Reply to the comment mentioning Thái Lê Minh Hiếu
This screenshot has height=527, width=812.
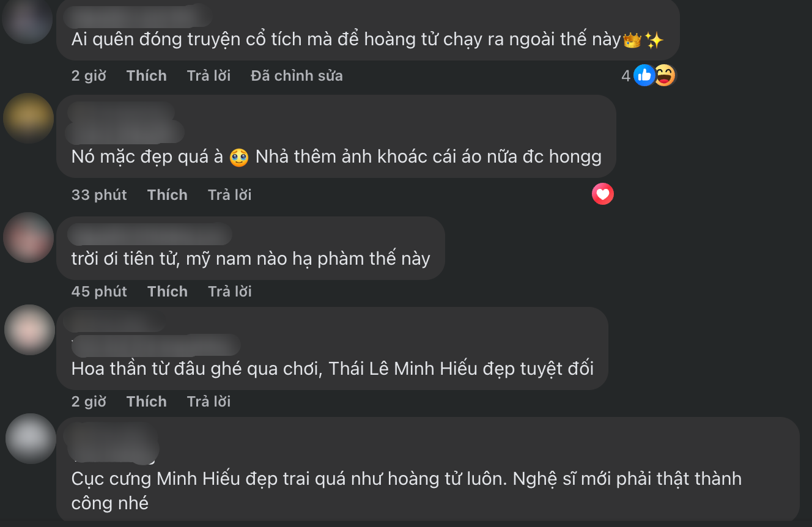coord(209,402)
